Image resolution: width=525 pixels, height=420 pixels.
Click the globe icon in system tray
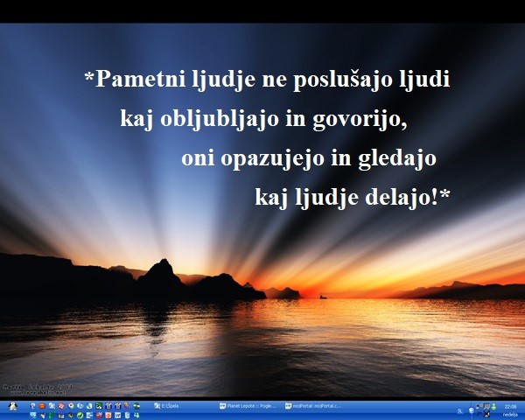point(471,409)
